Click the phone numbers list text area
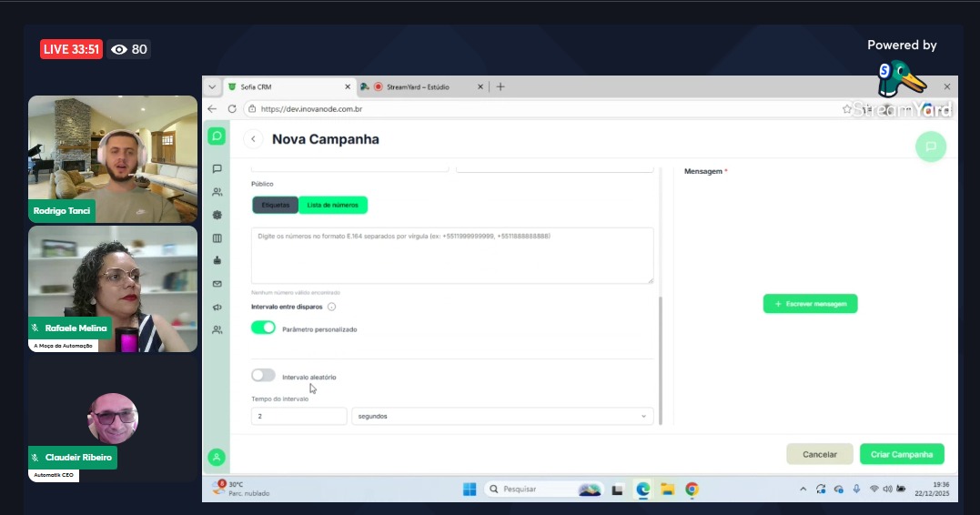980x515 pixels. tap(452, 256)
